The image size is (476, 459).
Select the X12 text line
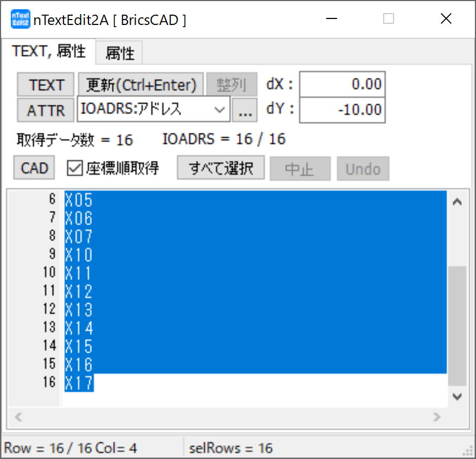[255, 291]
